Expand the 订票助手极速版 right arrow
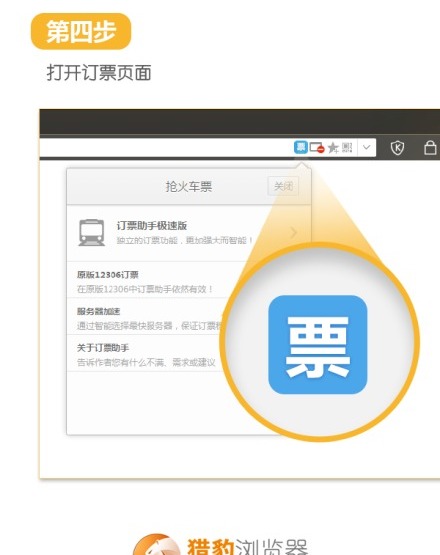The height and width of the screenshot is (555, 440). click(293, 233)
